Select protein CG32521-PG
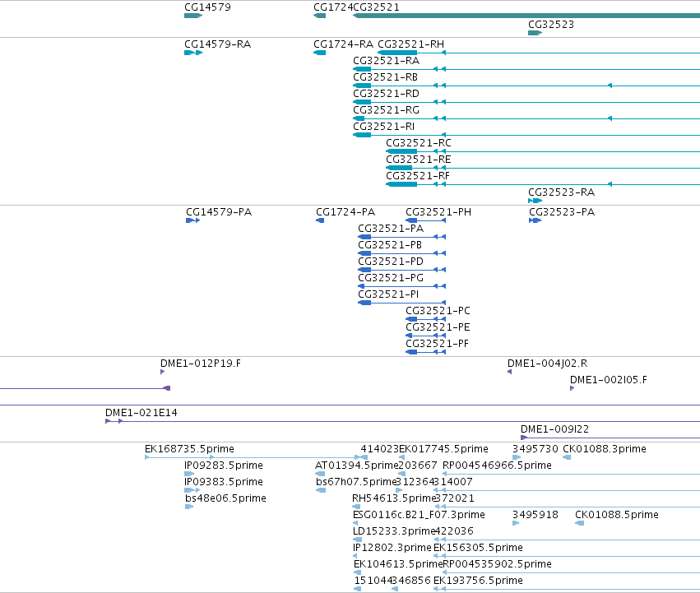The image size is (700, 593). tap(391, 278)
